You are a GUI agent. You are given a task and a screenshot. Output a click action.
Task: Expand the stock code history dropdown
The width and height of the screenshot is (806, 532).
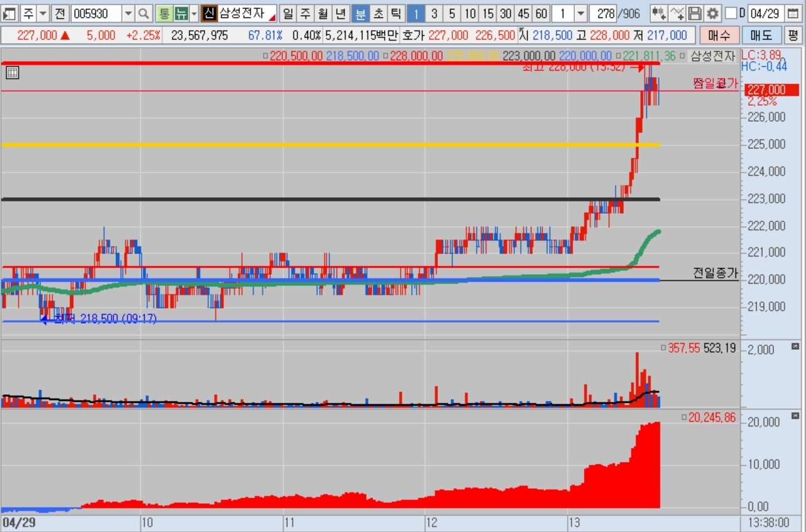(128, 13)
